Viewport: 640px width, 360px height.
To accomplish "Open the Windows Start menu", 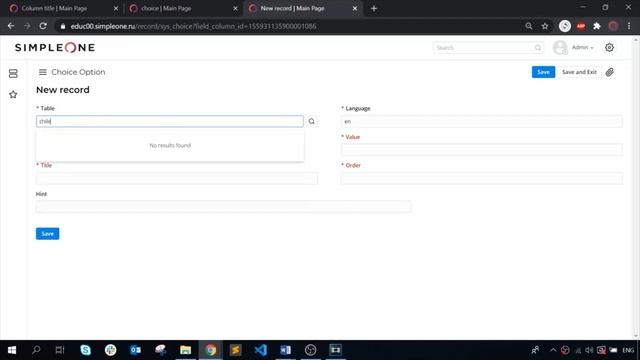I will (12, 350).
